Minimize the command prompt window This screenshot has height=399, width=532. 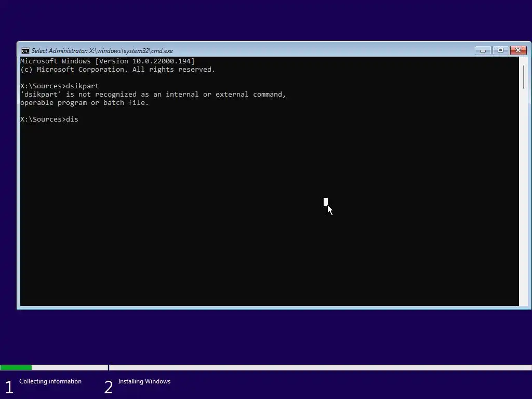pyautogui.click(x=483, y=50)
